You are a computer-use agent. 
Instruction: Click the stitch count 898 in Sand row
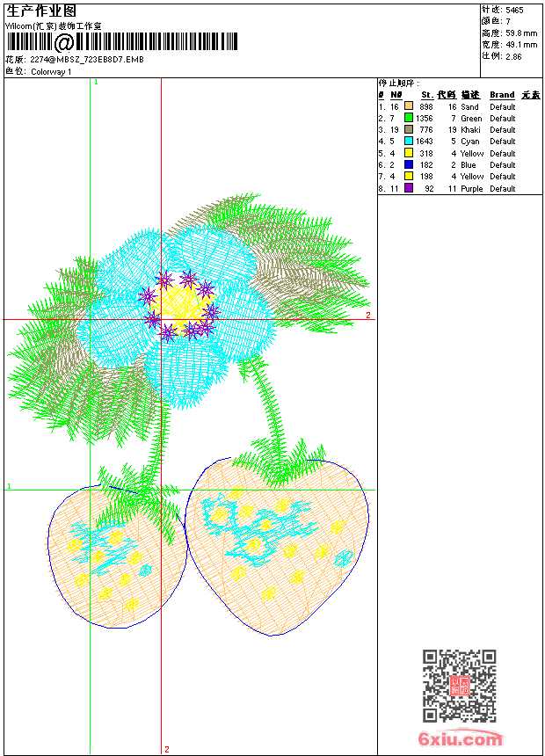click(426, 107)
